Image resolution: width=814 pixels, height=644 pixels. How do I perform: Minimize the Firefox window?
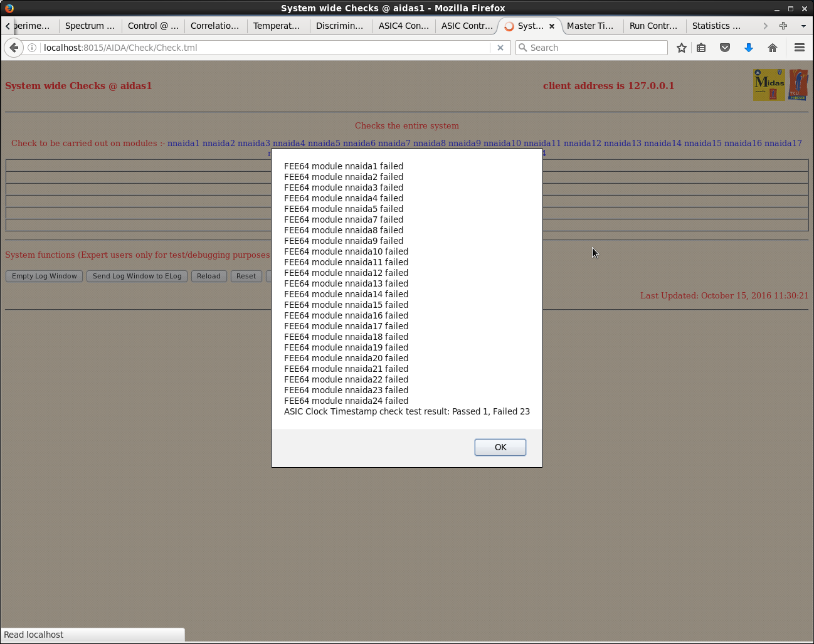coord(777,9)
